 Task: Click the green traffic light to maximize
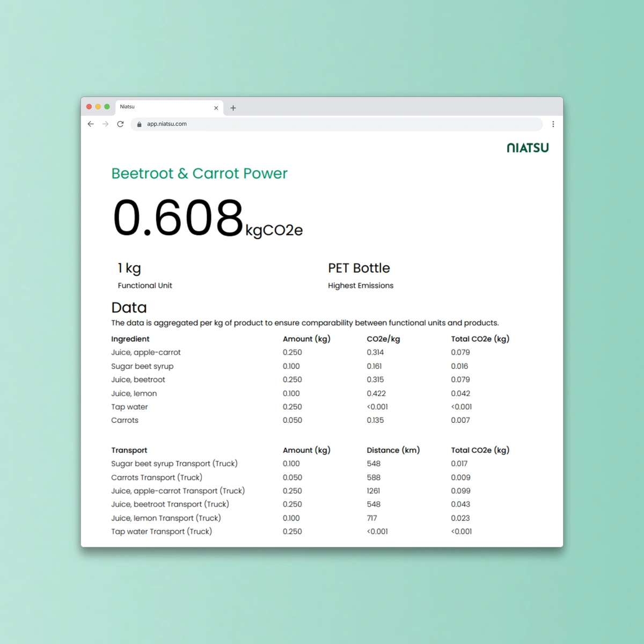[107, 106]
